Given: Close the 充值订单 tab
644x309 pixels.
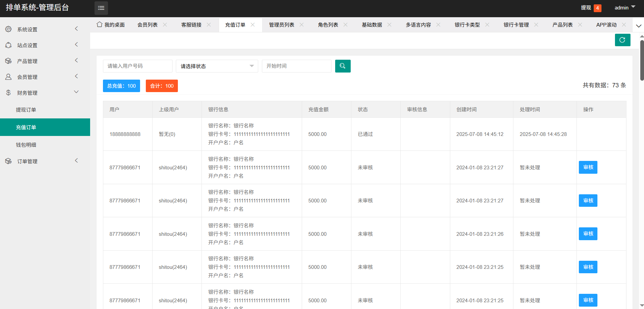Looking at the screenshot, I should tap(253, 25).
